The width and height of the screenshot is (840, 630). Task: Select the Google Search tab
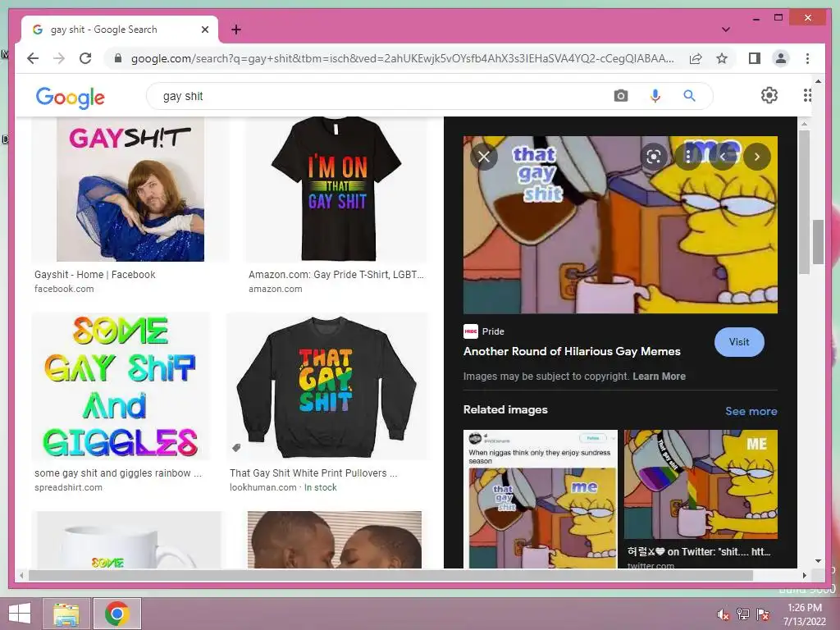(120, 30)
